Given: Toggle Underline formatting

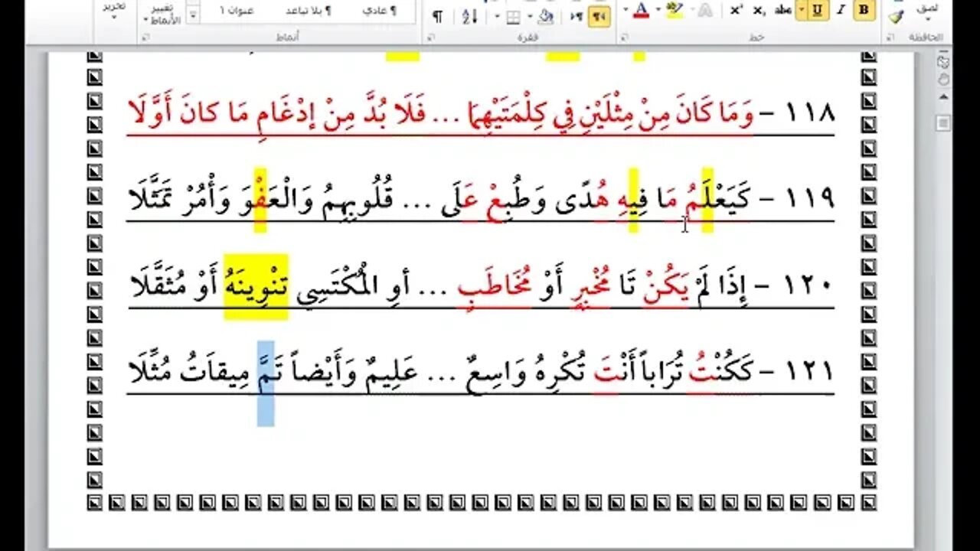Looking at the screenshot, I should tap(817, 9).
